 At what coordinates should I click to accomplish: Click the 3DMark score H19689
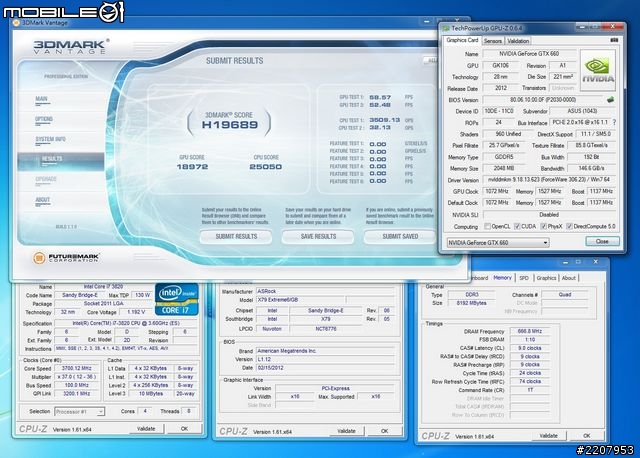coord(230,125)
